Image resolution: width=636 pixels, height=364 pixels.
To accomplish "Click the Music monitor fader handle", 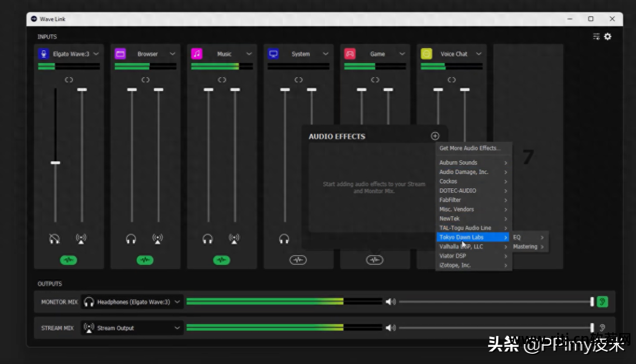I will tap(208, 90).
